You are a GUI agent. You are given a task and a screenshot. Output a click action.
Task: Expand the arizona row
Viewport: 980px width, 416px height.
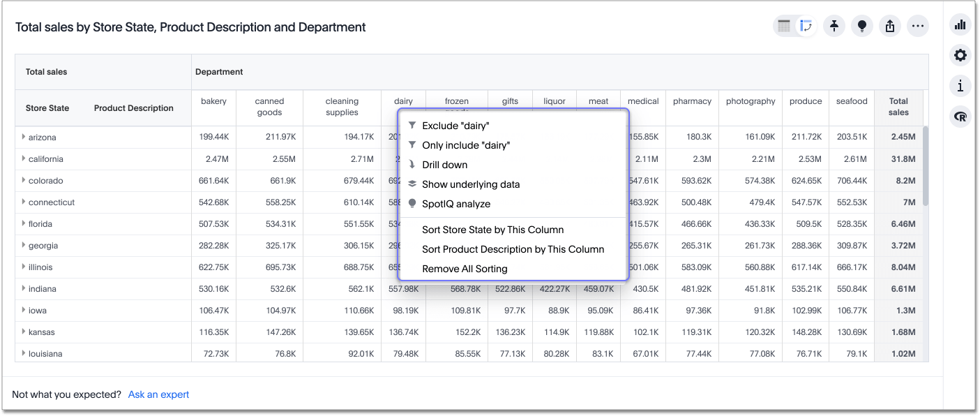[x=22, y=137]
